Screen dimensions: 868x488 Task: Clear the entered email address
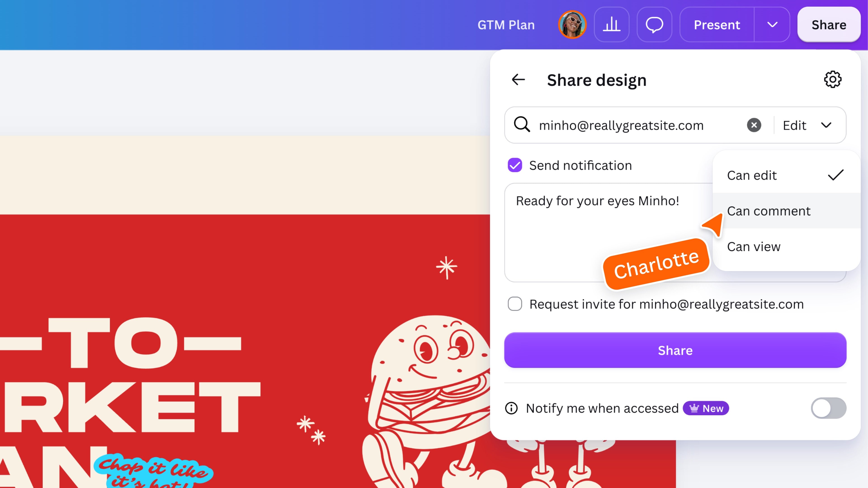tap(754, 125)
